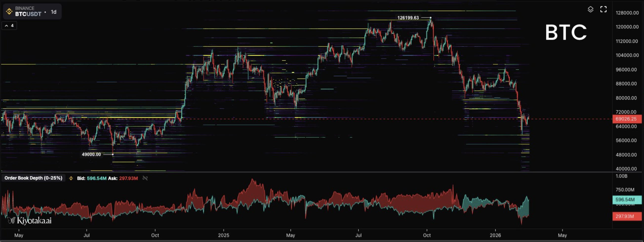644x242 pixels.
Task: Click the 49000.00 low price marker
Action: [91, 155]
